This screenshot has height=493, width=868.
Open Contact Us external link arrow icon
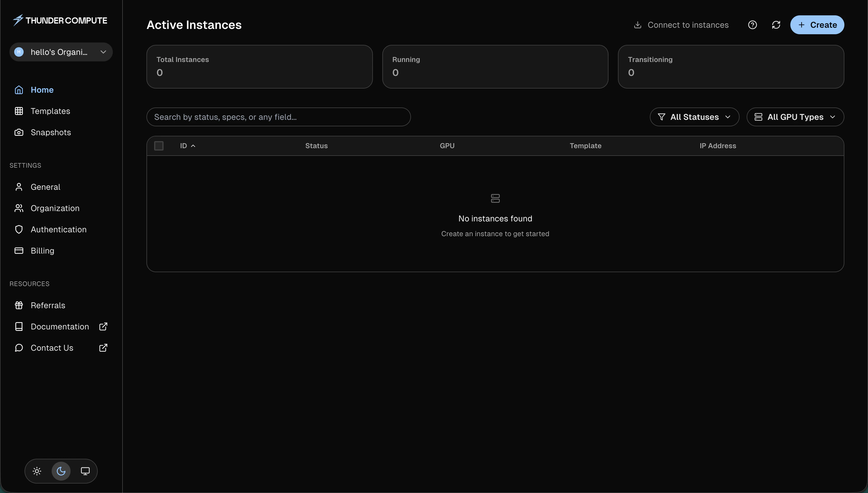[103, 348]
